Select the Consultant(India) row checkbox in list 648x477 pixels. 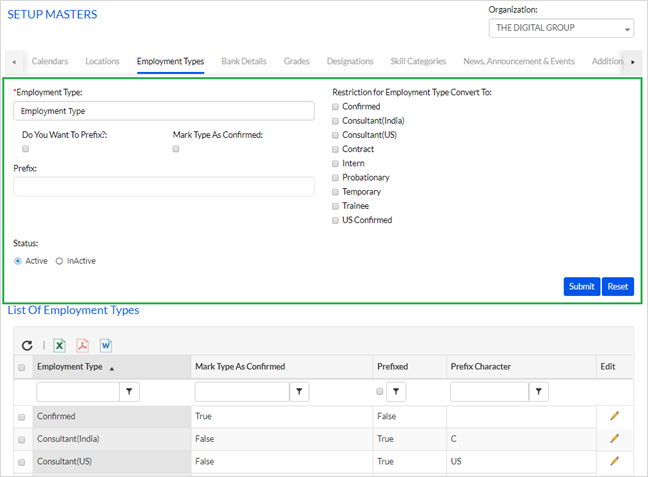[21, 440]
